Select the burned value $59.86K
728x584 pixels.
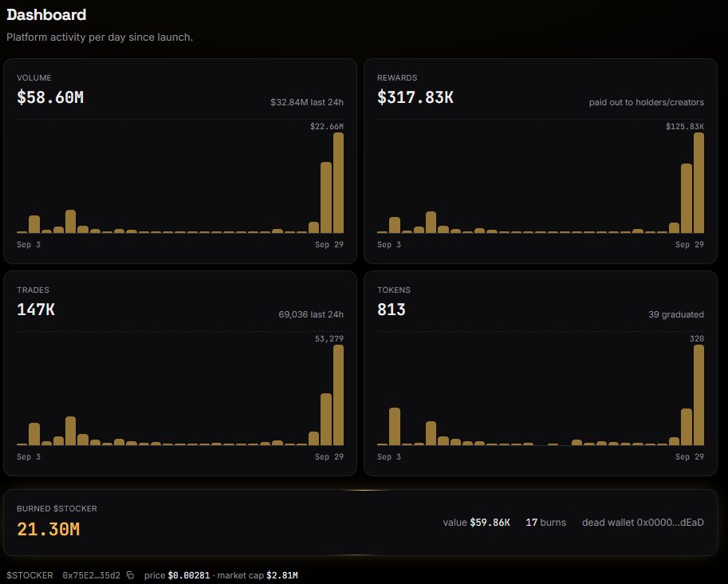click(x=490, y=523)
